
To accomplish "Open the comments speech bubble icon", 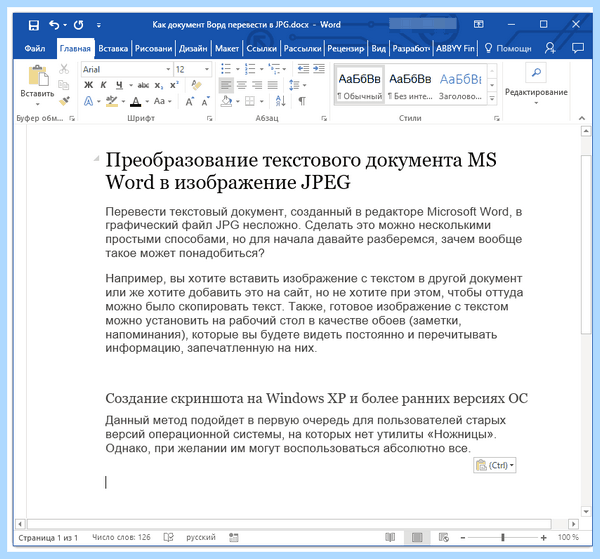I will [x=577, y=48].
